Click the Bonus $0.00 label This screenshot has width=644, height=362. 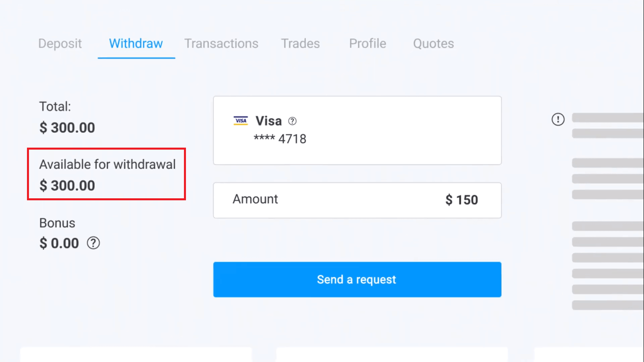pyautogui.click(x=59, y=243)
